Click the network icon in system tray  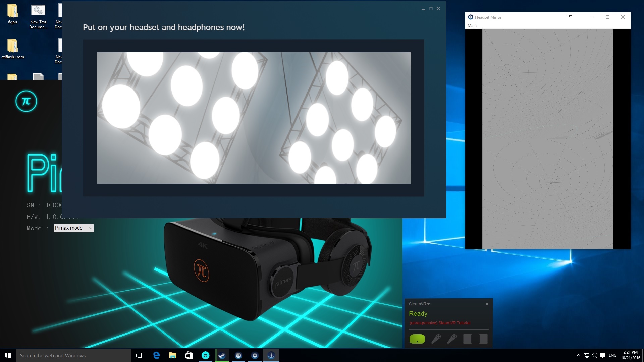click(586, 355)
